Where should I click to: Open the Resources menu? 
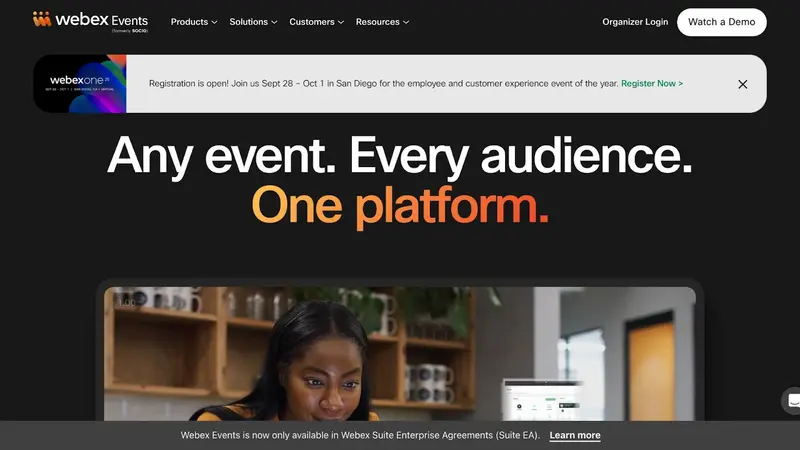coord(378,22)
